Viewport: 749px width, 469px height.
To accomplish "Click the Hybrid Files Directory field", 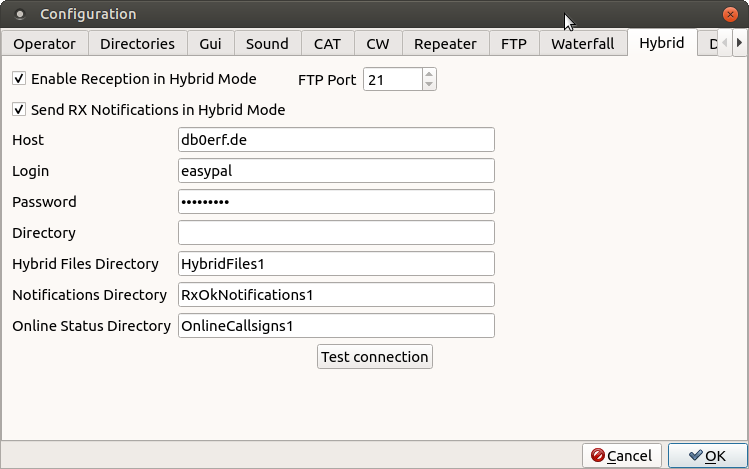I will 336,264.
